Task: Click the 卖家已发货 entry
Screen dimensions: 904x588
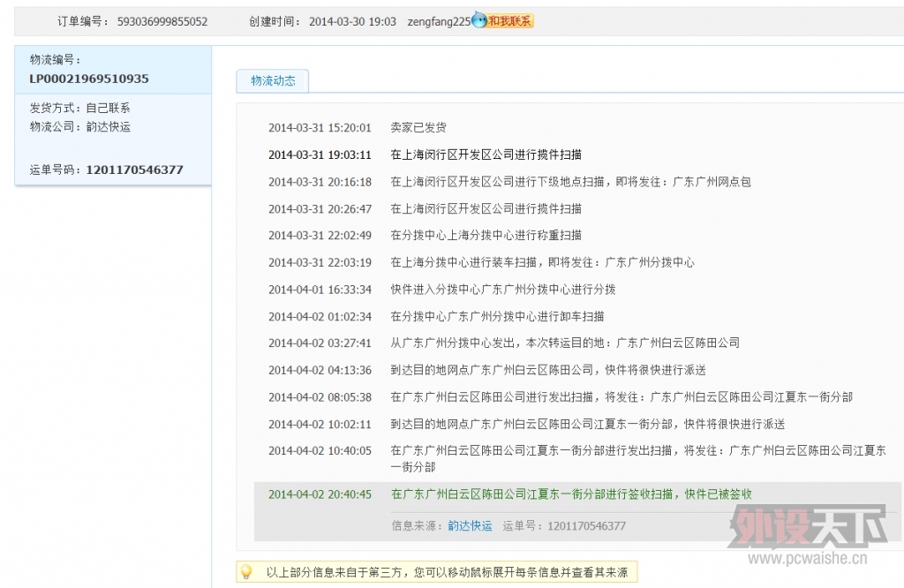Action: (418, 127)
